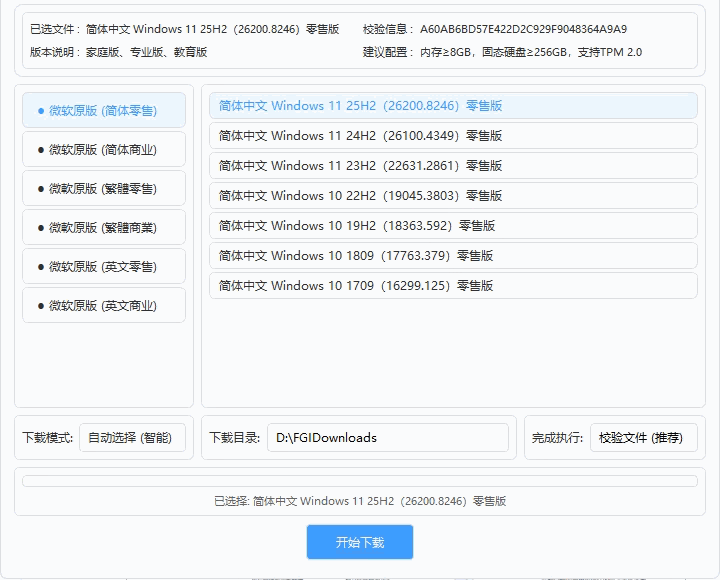Open the 完成执行 校验文件 (推荐) dropdown
720x580 pixels.
643,438
